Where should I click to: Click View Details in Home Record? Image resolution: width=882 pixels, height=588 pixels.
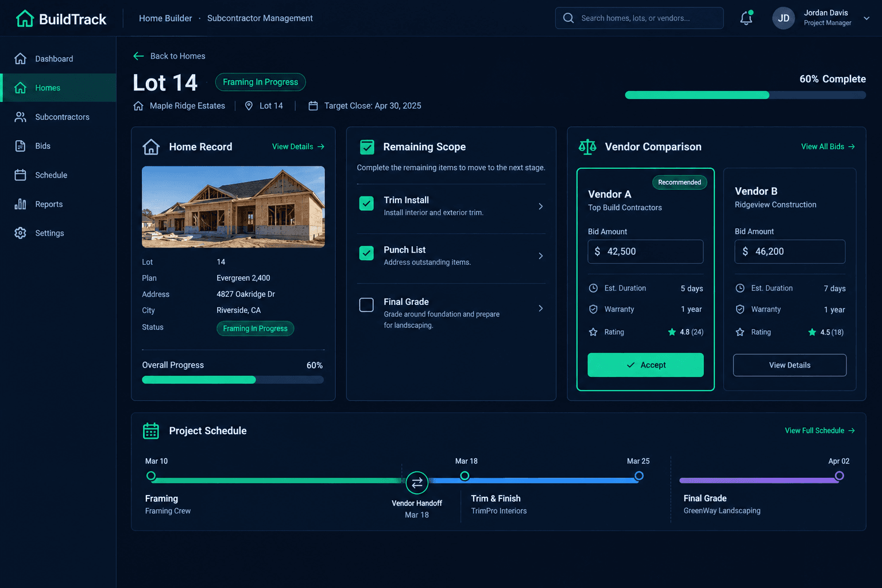point(298,146)
